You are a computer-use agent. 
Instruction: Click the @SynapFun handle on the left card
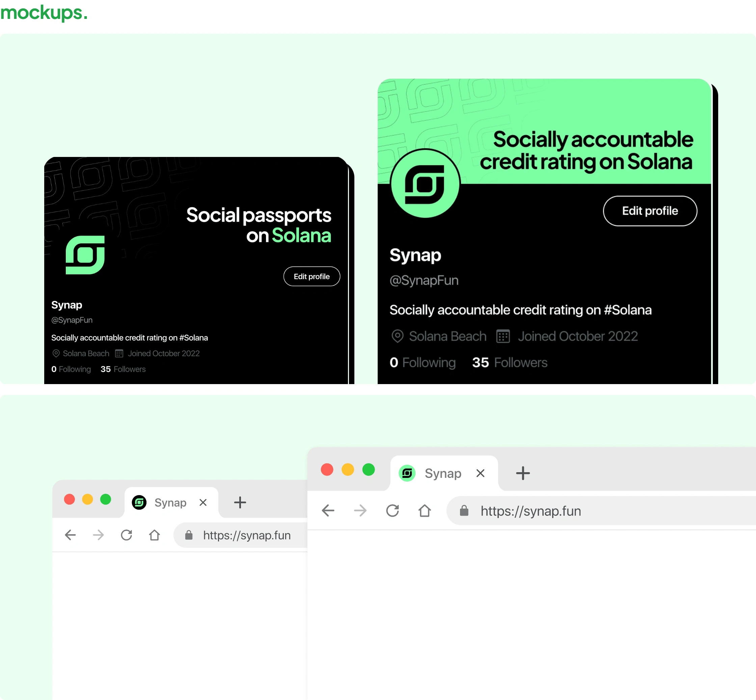(x=72, y=320)
